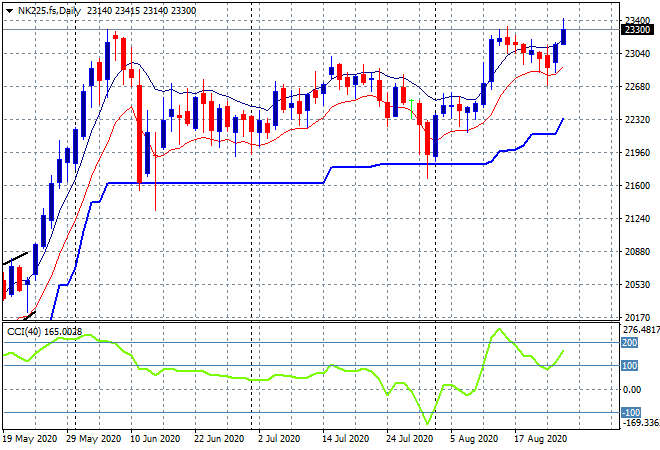Click the CCI -100 level label
Screen dimensions: 660x450
click(x=631, y=413)
